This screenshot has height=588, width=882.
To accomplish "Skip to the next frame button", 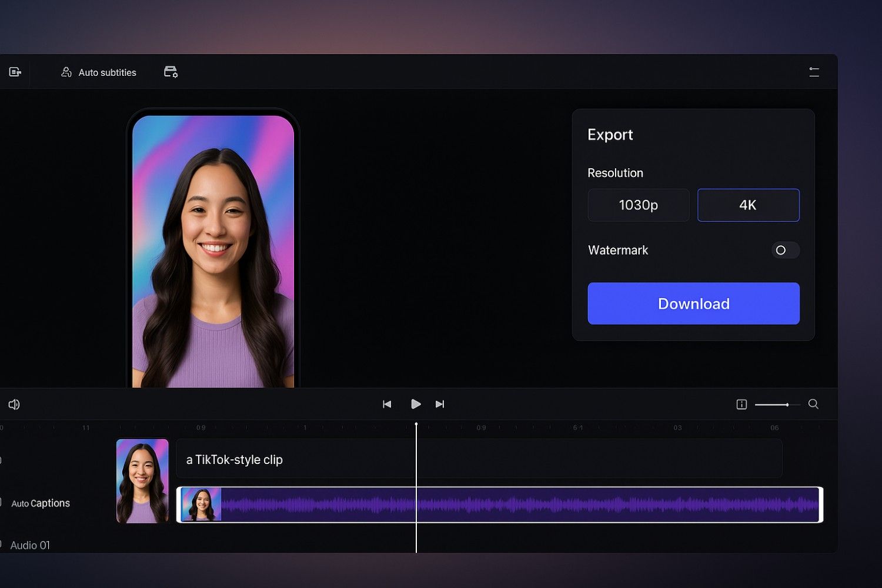I will [440, 404].
